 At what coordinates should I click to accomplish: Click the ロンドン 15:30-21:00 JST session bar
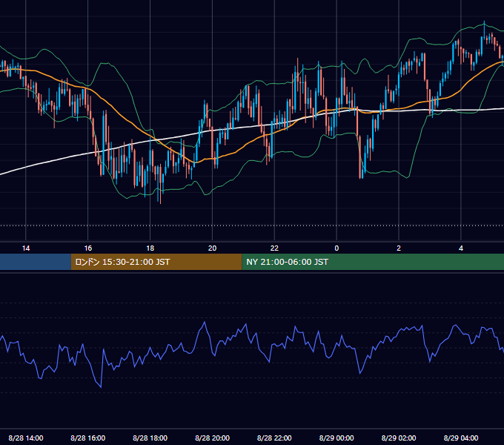pos(156,262)
